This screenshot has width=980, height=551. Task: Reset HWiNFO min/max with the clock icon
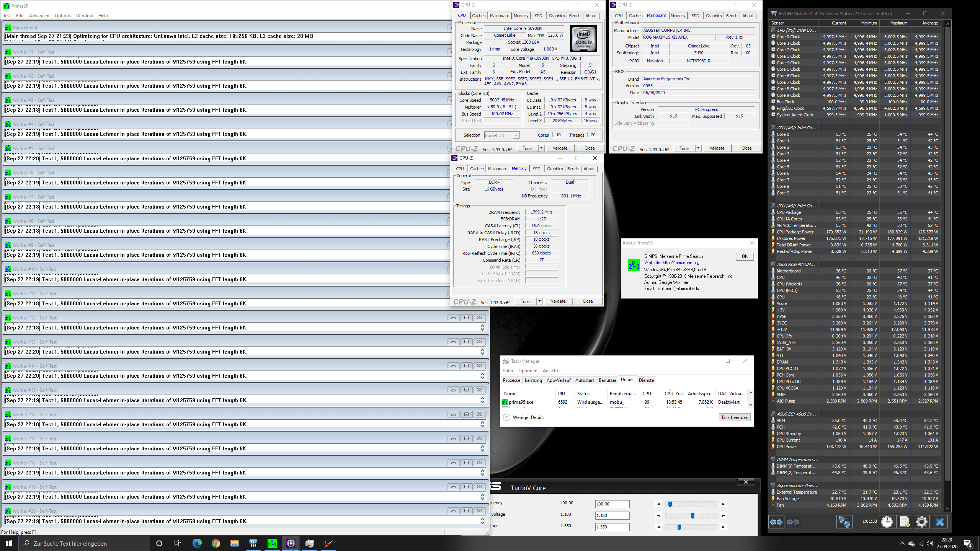(x=887, y=522)
